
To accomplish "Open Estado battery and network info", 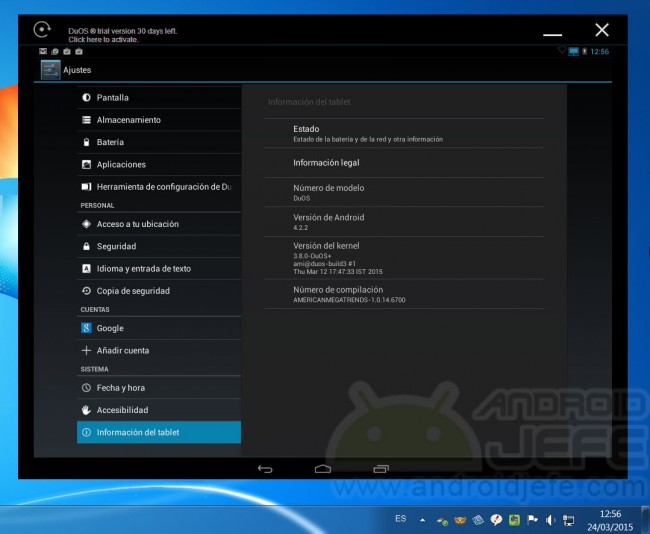I will click(404, 133).
